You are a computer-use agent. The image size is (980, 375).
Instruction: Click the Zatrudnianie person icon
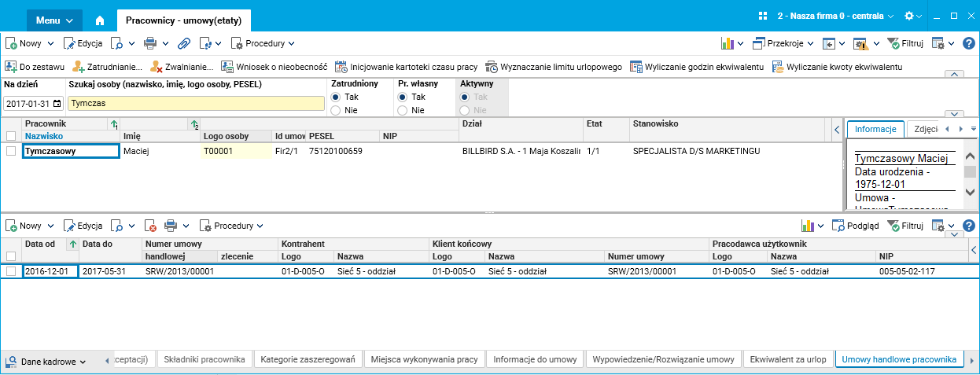click(x=79, y=67)
